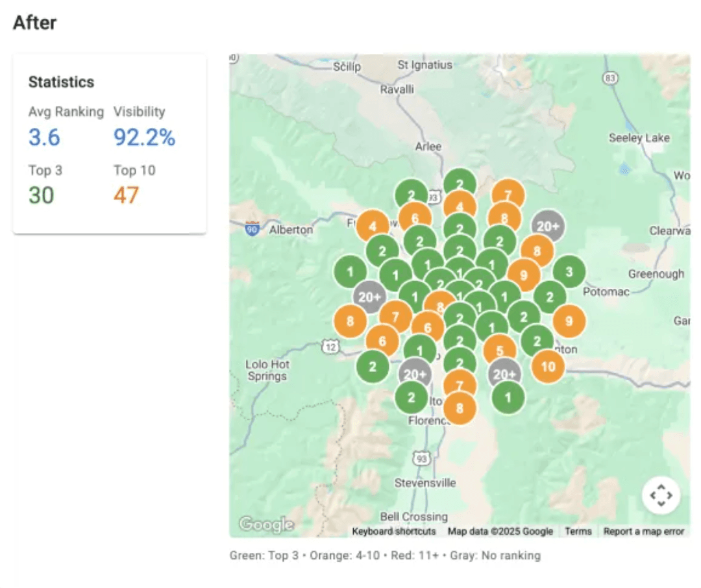701x588 pixels.
Task: Click the 3.6 Avg Ranking value
Action: point(44,137)
